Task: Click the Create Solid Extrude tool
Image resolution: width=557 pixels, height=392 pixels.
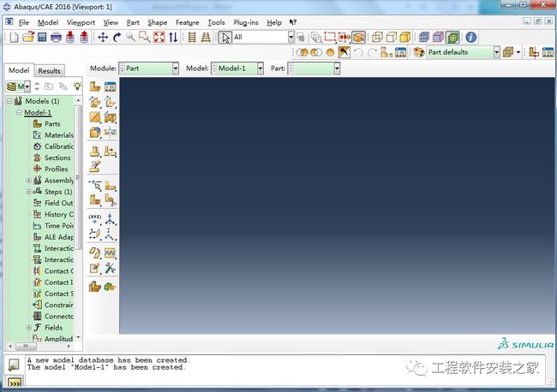Action: coord(95,102)
